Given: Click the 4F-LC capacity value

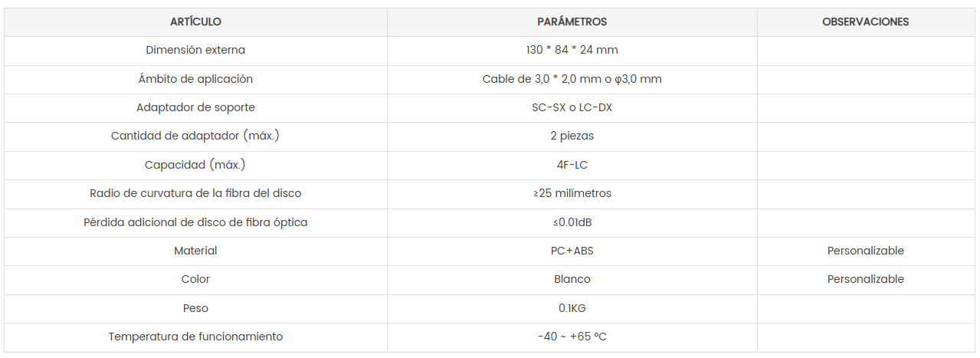Looking at the screenshot, I should coord(572,165).
